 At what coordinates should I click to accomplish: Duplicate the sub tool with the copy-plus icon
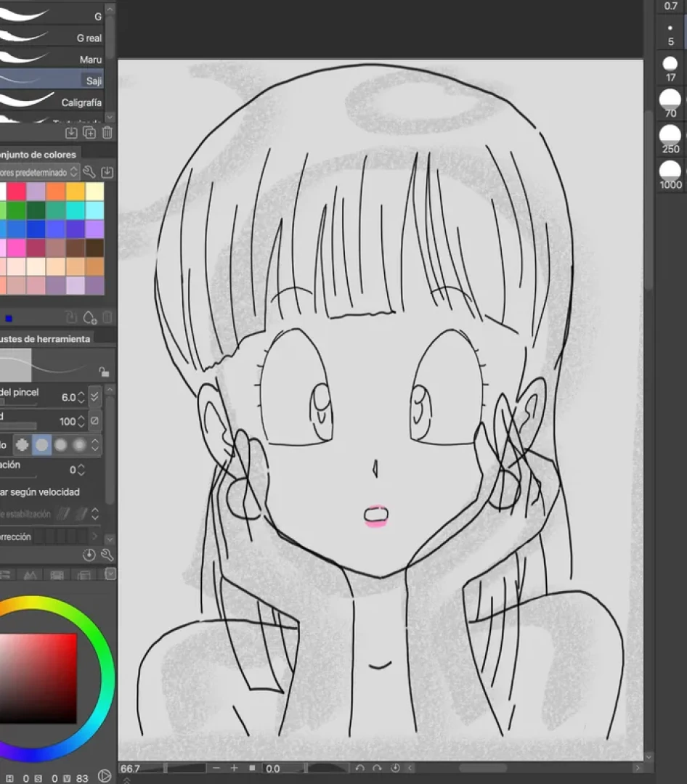pyautogui.click(x=89, y=133)
